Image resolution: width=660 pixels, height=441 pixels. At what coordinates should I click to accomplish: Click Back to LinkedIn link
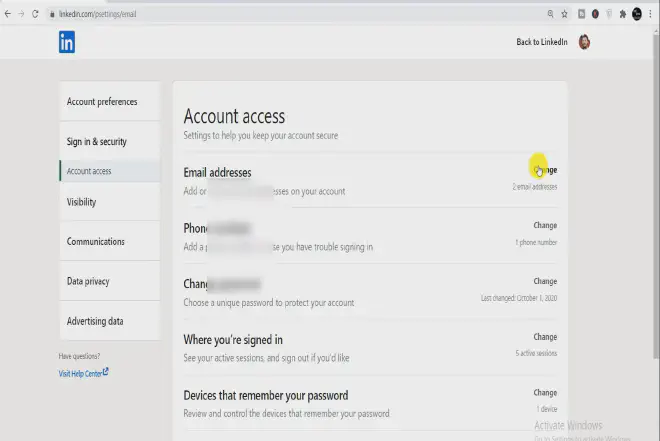point(542,42)
